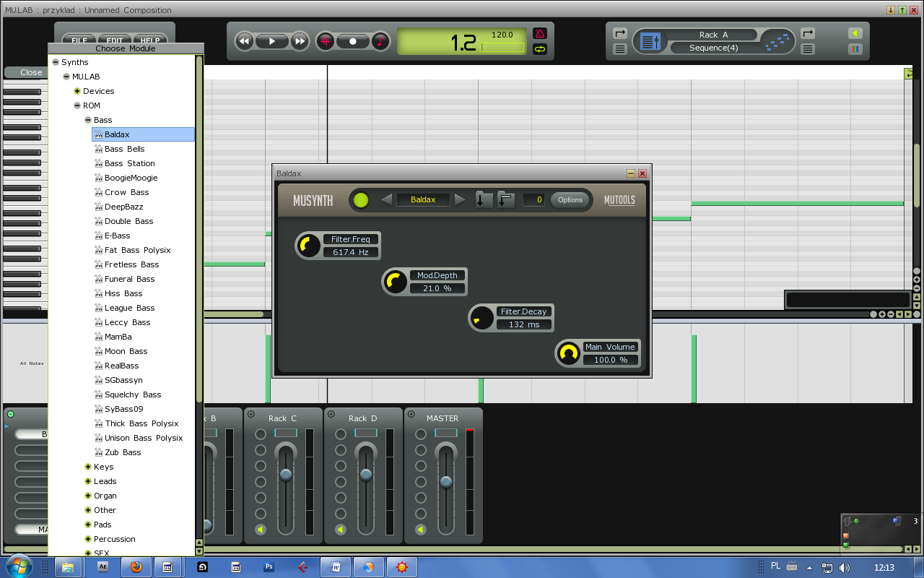The width and height of the screenshot is (924, 578).
Task: Click the Main Volume knob
Action: (569, 353)
